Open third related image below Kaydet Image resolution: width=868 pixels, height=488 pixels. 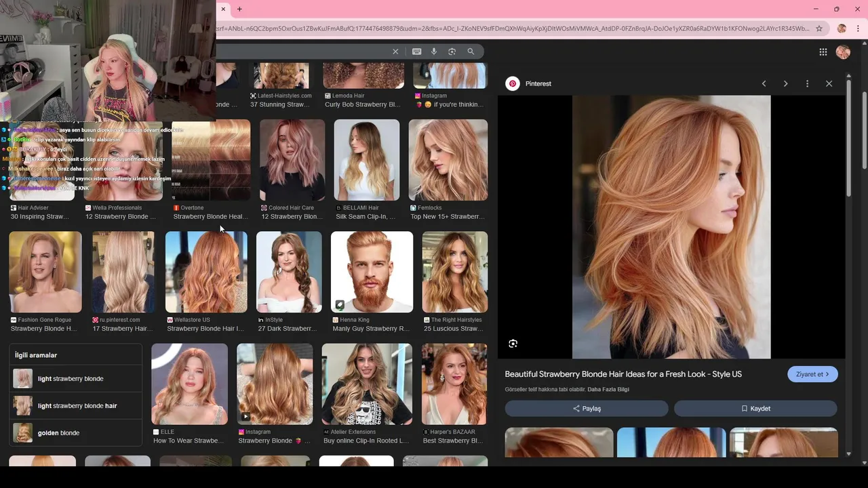pos(784,443)
